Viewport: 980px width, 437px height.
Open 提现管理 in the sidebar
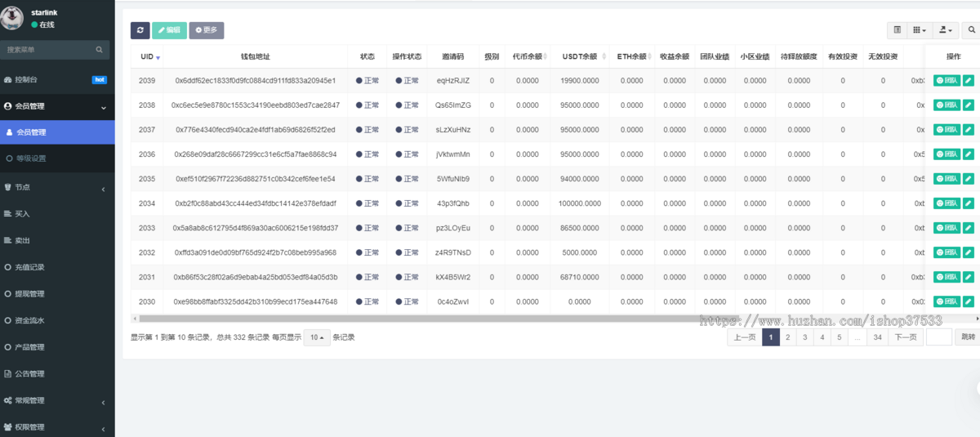29,294
